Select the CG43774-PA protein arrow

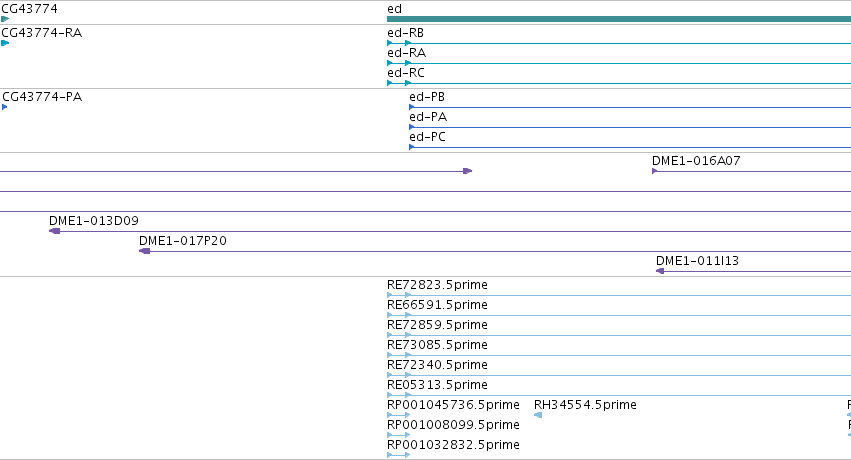(4, 107)
